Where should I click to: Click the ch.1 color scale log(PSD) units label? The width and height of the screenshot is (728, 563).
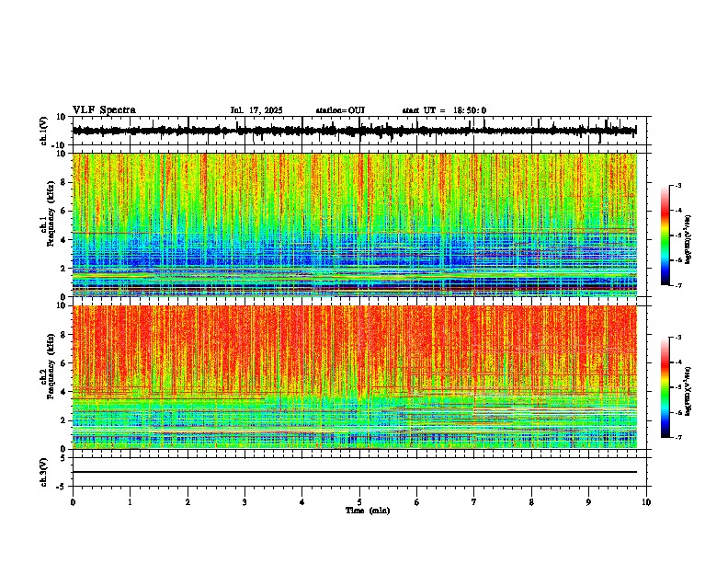click(x=688, y=239)
